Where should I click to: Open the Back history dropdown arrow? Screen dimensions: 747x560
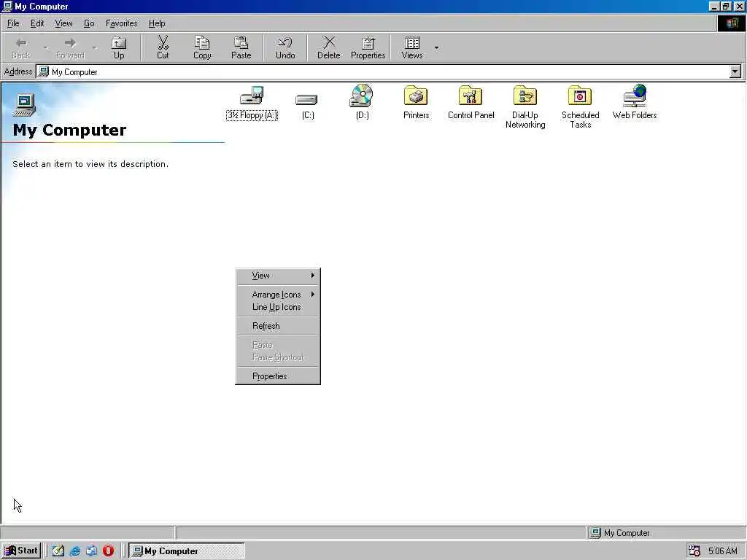coord(46,47)
